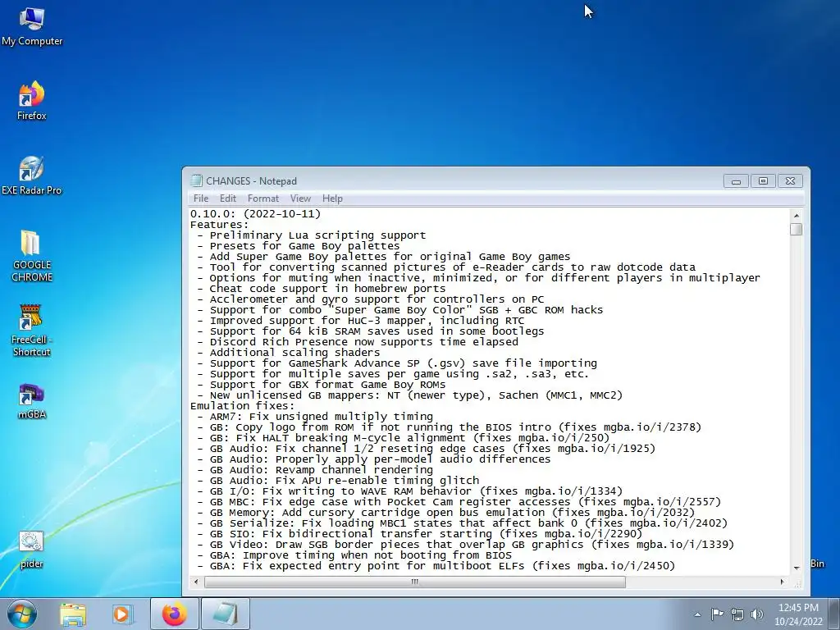This screenshot has width=840, height=630.
Task: Click the Notepad title bar icon
Action: click(197, 180)
